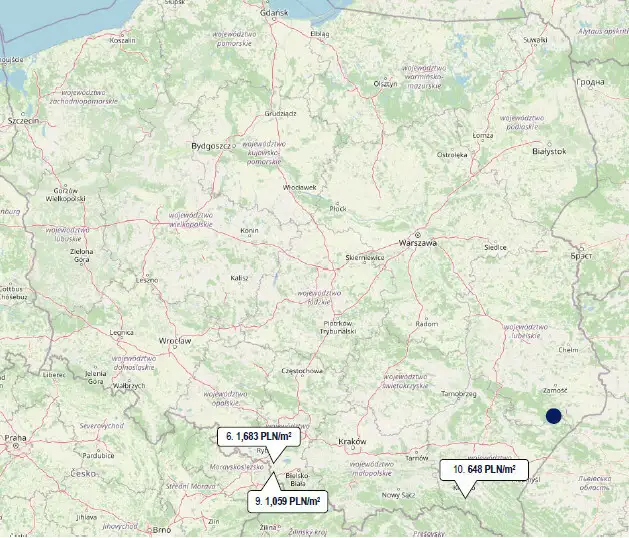
Task: Click the Wrocław city label
Action: (175, 341)
